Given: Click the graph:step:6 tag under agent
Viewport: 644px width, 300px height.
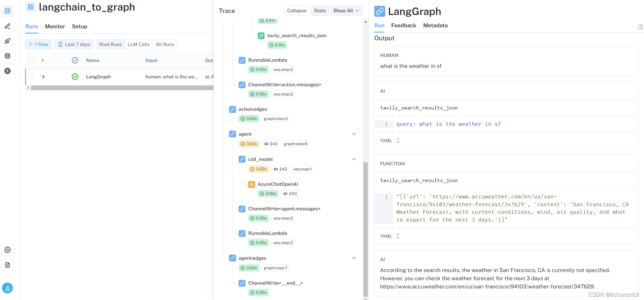Looking at the screenshot, I should 296,144.
